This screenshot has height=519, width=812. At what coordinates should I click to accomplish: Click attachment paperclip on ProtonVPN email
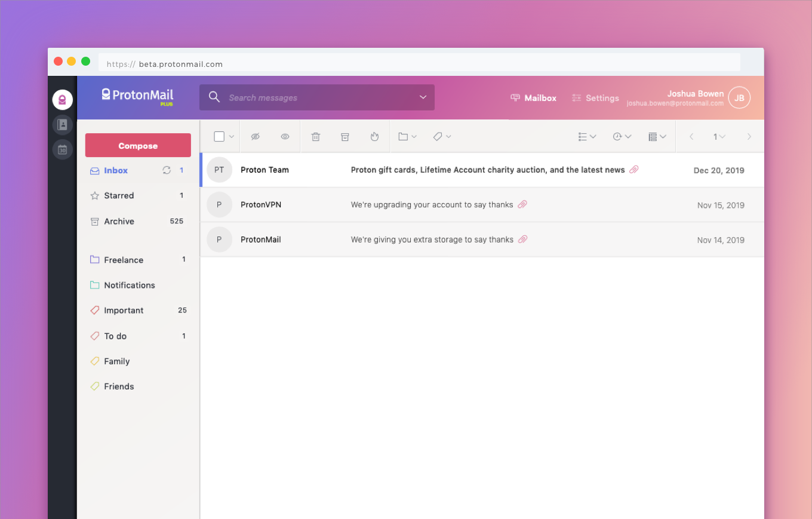click(x=522, y=205)
